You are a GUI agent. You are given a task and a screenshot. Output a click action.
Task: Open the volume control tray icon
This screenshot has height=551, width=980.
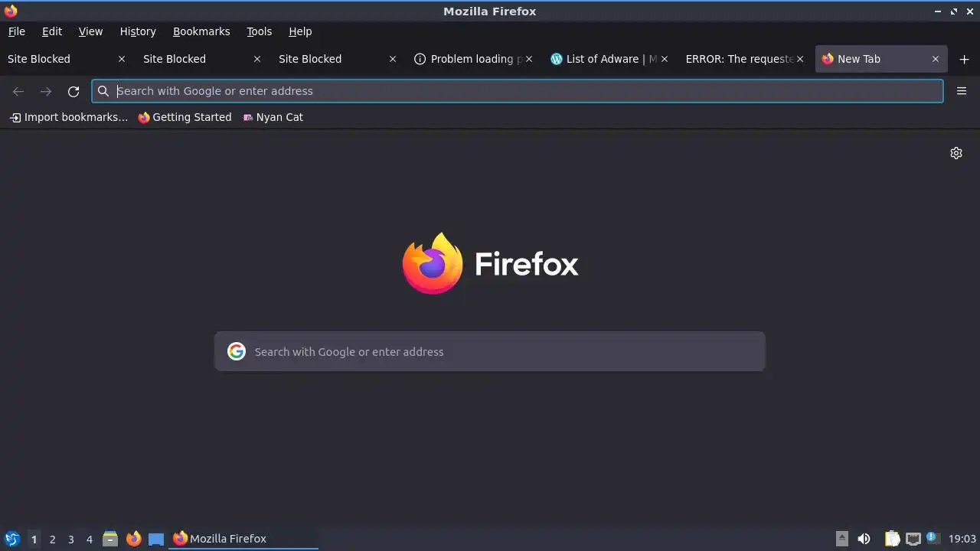click(864, 539)
